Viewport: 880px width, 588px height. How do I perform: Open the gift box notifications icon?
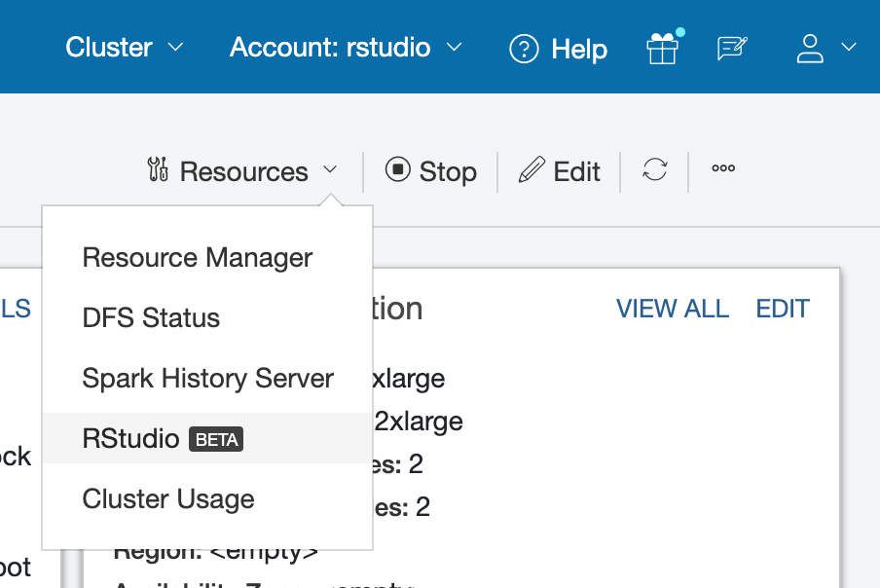coord(663,49)
